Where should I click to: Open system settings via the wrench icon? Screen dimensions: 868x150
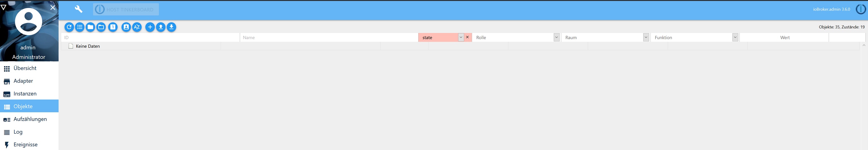(x=79, y=9)
